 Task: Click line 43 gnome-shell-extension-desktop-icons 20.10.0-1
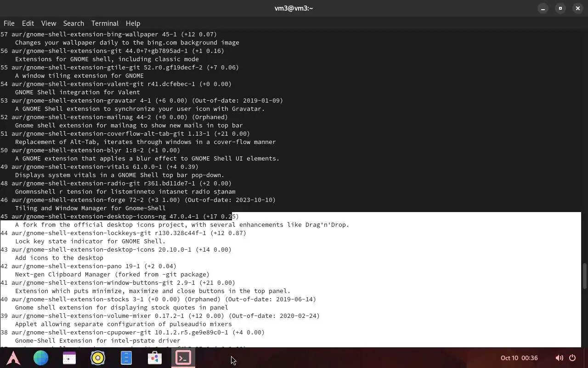[116, 250]
